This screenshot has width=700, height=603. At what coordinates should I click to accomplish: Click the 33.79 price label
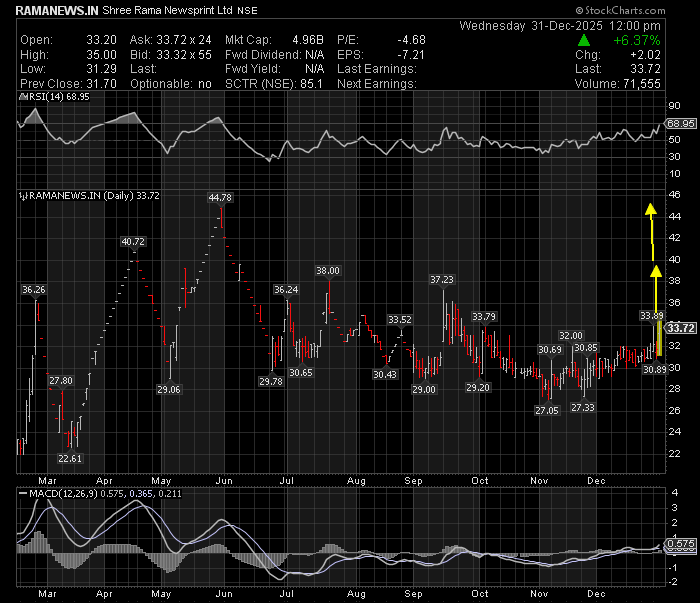pos(484,317)
